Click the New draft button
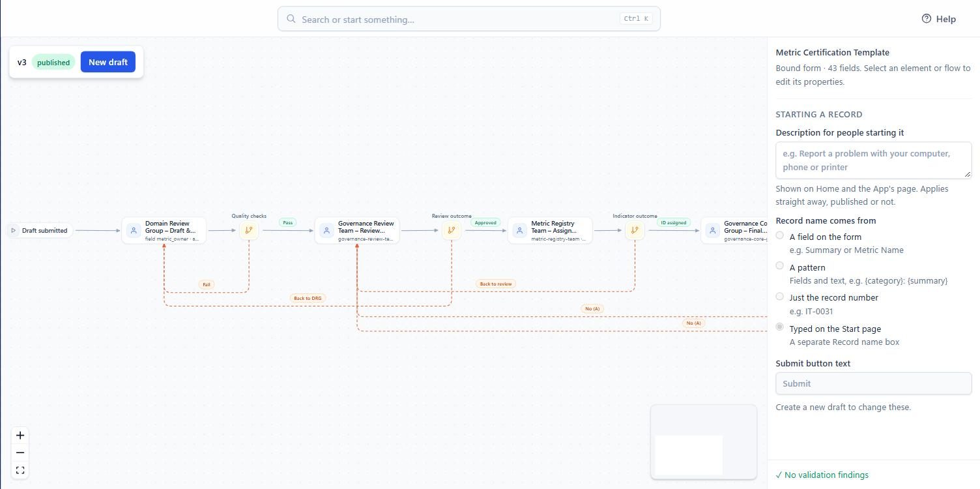This screenshot has width=980, height=489. coord(108,62)
